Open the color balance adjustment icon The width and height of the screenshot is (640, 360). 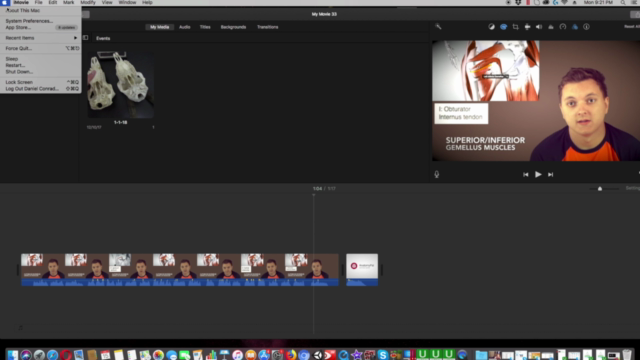[491, 27]
